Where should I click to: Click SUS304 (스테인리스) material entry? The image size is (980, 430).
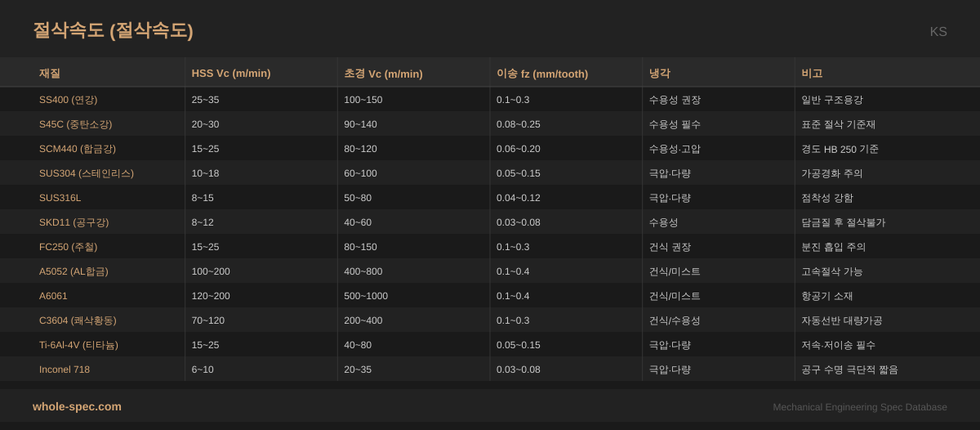click(x=87, y=173)
